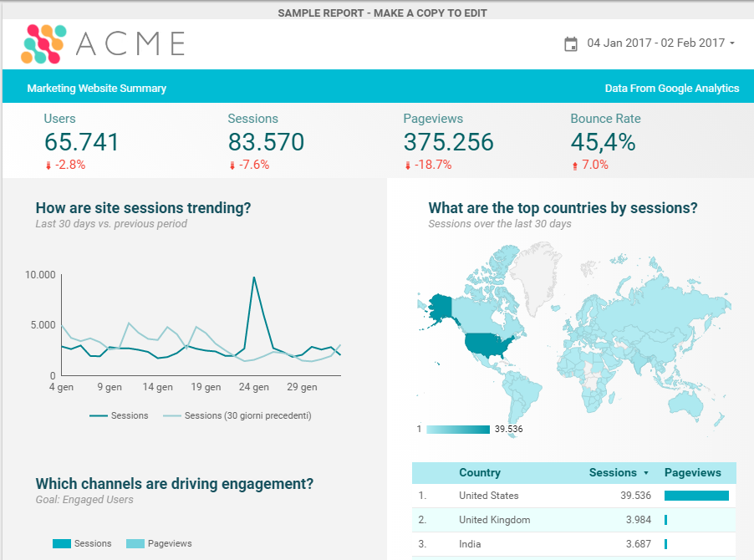
Task: Click the Sessions down-trend arrow icon
Action: point(232,165)
